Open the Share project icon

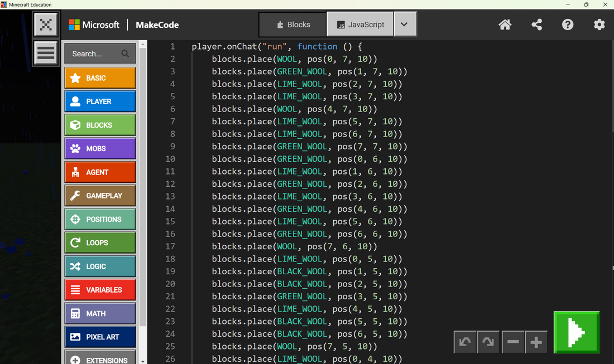point(536,25)
